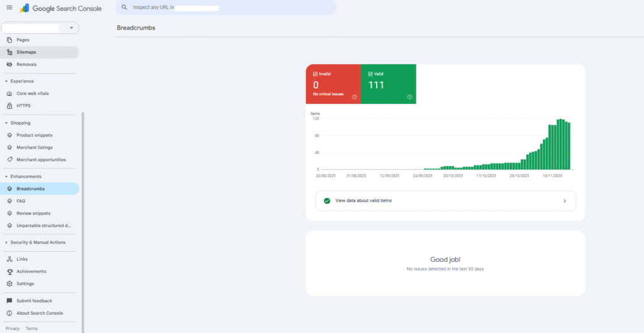
Task: Select FAQ in Enhancements
Action: pyautogui.click(x=21, y=201)
